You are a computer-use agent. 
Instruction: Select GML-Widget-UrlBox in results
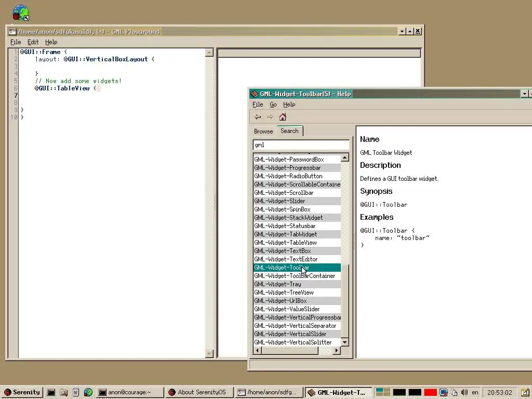pos(297,301)
